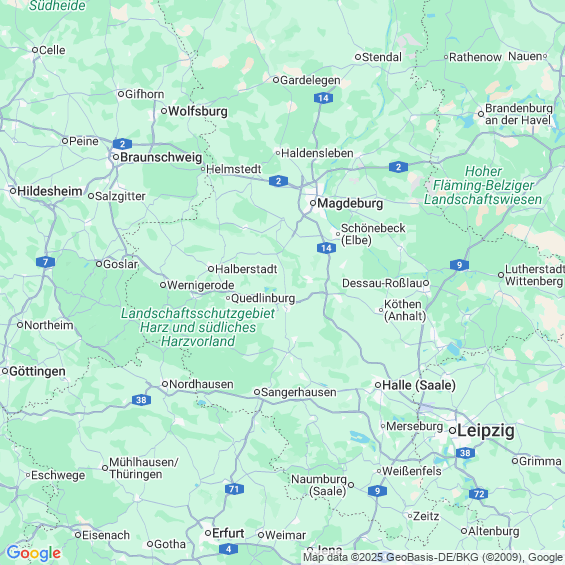
Task: Click the A72 highway shield near Altenburg
Action: point(479,494)
